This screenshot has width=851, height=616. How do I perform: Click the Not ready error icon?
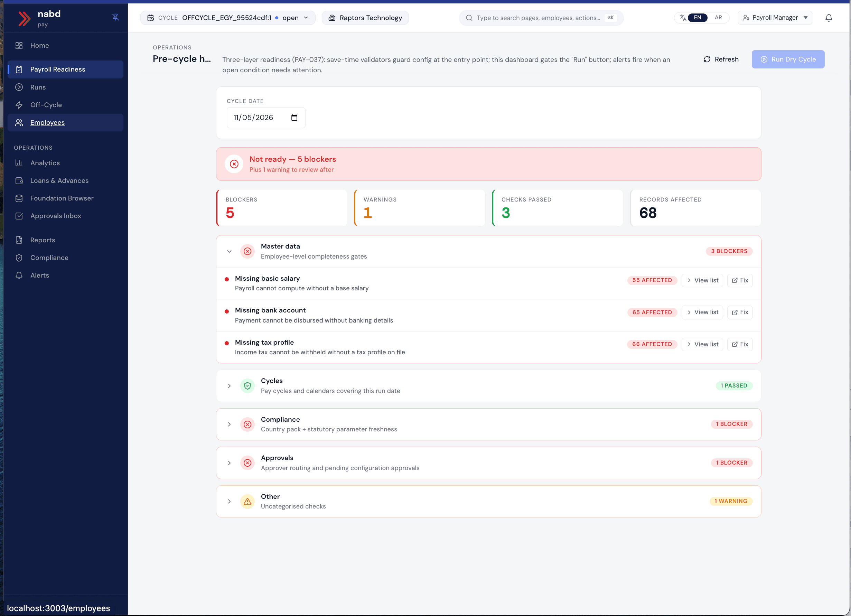coord(234,164)
